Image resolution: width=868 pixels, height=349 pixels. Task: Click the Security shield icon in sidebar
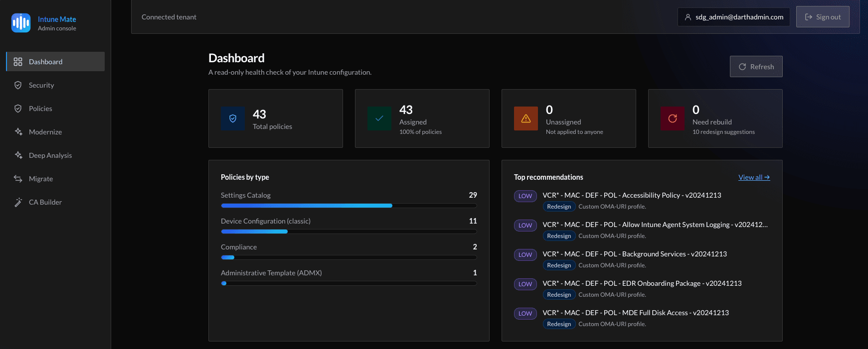coord(18,85)
